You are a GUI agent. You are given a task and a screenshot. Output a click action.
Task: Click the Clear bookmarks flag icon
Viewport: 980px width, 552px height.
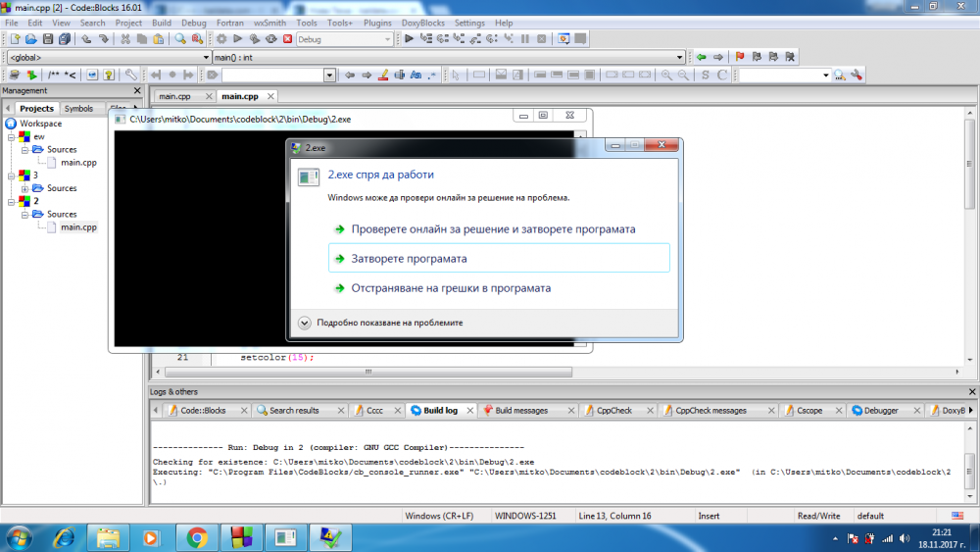790,57
